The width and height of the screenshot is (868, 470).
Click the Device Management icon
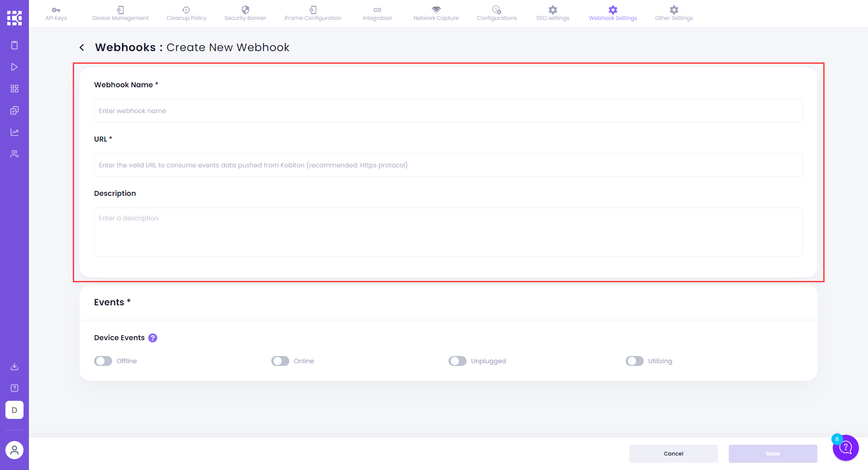pos(120,10)
